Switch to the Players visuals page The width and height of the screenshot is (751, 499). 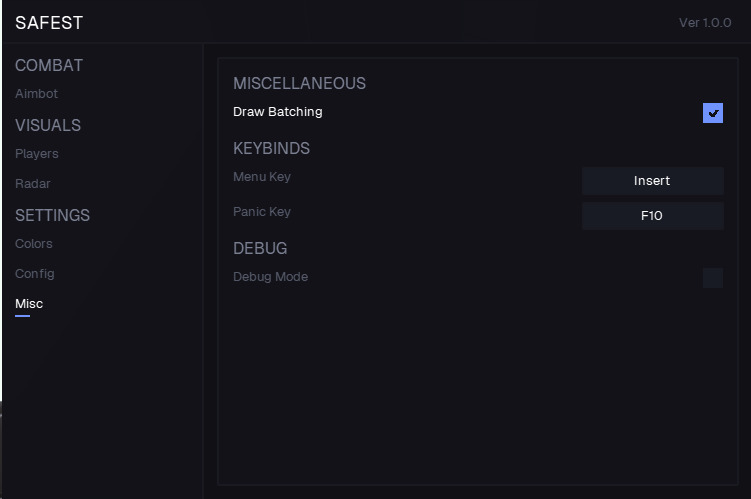point(37,154)
